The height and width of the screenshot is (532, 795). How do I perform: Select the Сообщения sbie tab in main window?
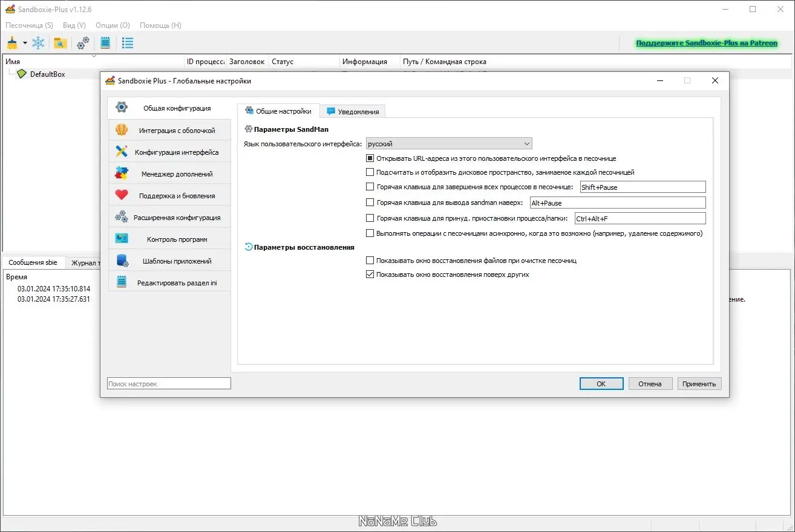[x=33, y=262]
